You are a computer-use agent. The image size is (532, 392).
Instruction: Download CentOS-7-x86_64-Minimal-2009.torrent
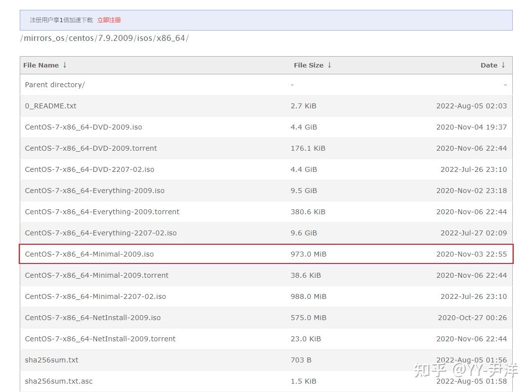[97, 275]
